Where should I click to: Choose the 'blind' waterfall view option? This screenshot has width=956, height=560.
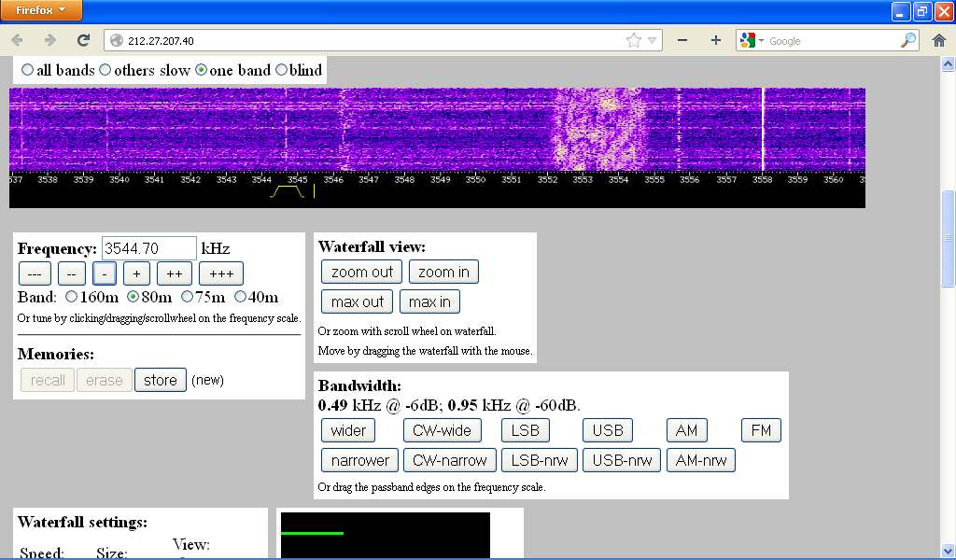(x=281, y=70)
